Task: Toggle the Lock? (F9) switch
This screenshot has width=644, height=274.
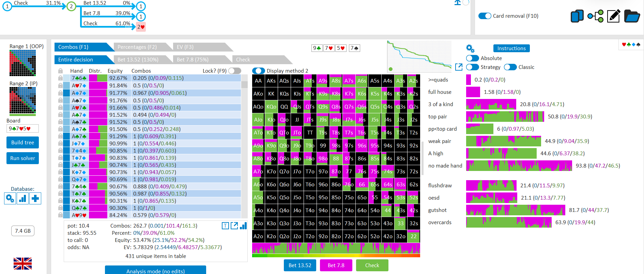Action: [x=235, y=71]
